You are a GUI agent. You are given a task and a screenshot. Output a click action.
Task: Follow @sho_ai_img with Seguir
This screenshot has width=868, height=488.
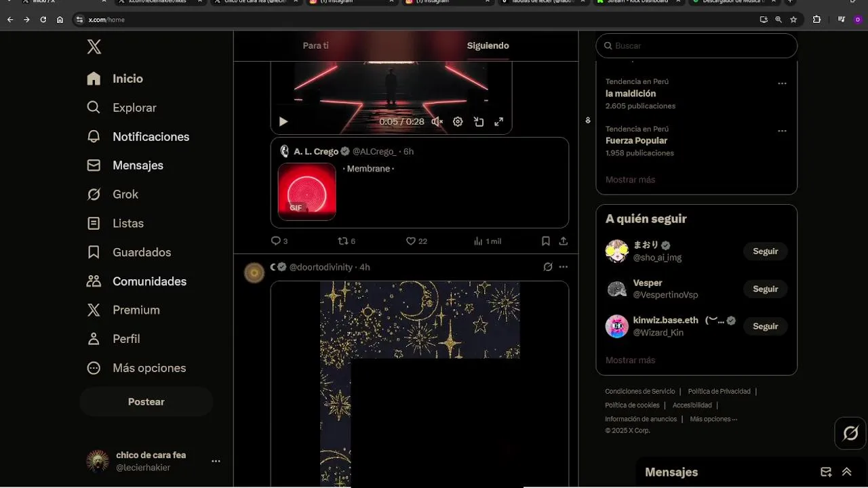point(765,251)
